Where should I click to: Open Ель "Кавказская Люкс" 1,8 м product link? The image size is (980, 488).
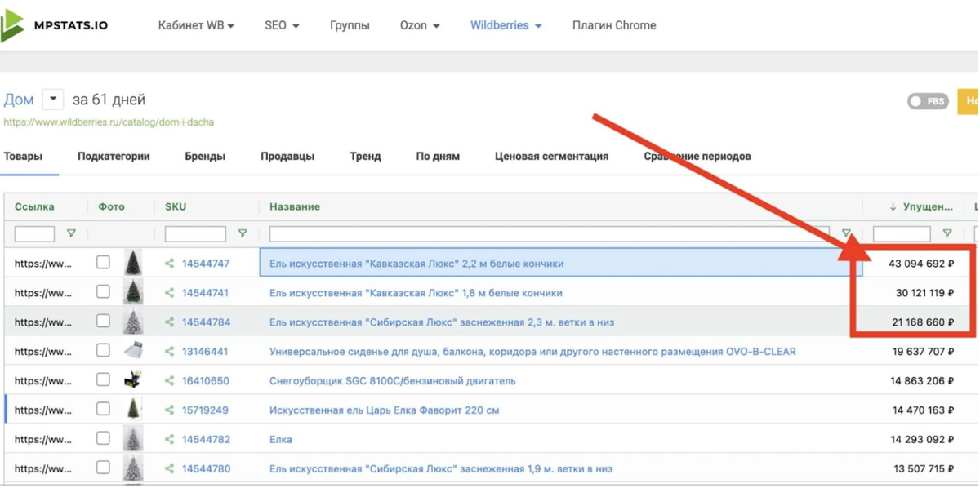point(416,293)
